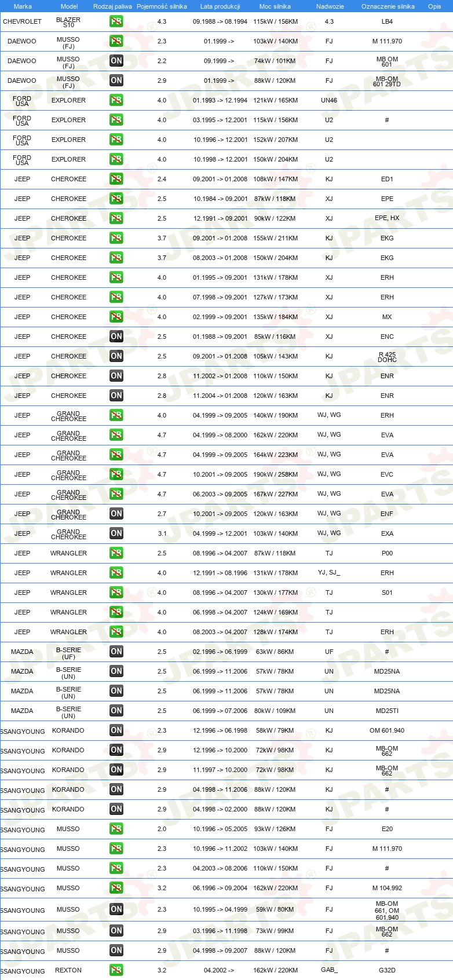453x980 pixels.
Task: Click petrol icon in Ford Explorer 121kW row
Action: pos(116,100)
